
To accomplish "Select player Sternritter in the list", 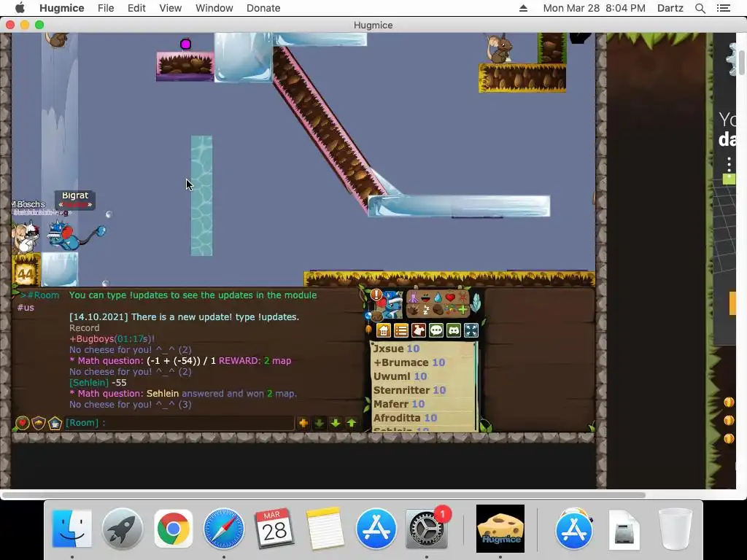I will tap(409, 390).
